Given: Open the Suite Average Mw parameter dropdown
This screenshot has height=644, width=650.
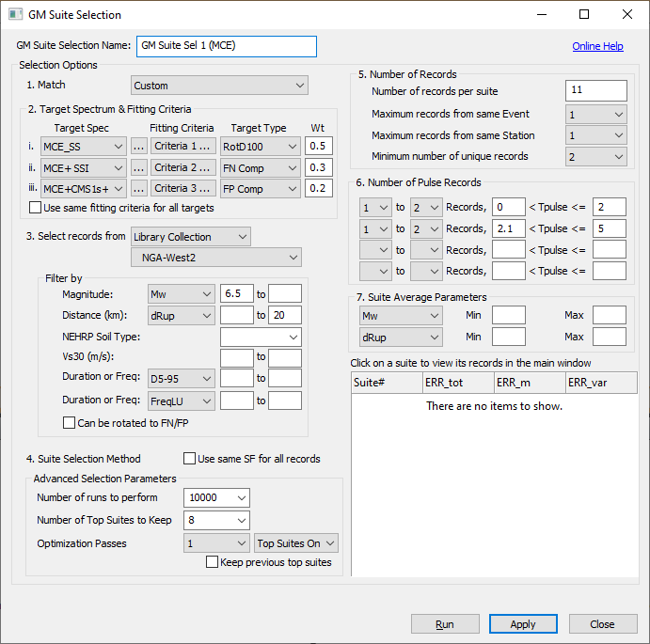Looking at the screenshot, I should click(x=401, y=316).
